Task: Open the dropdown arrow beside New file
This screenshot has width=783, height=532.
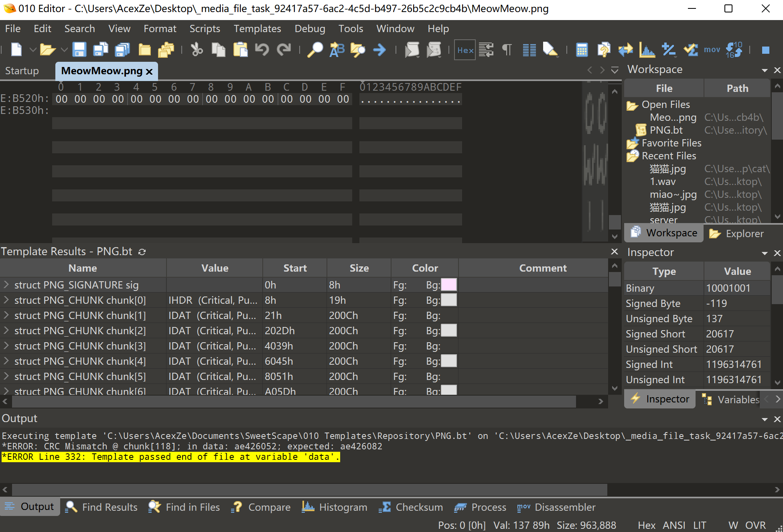Action: coord(33,50)
